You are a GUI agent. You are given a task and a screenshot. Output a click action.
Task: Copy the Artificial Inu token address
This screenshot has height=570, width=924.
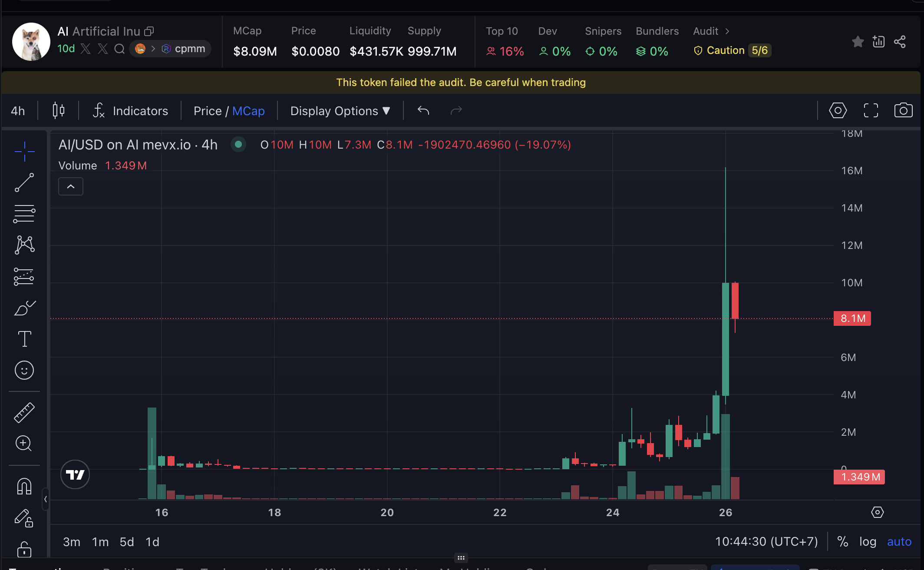tap(149, 31)
